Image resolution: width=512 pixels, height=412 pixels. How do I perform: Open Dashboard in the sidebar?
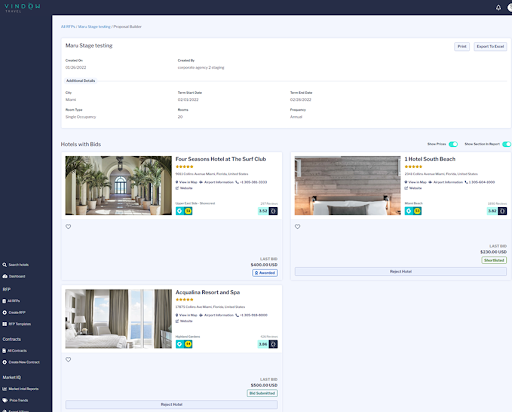pyautogui.click(x=14, y=276)
